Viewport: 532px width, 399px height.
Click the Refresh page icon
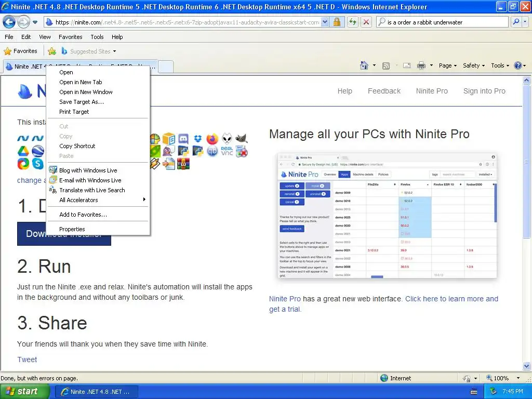pyautogui.click(x=353, y=22)
